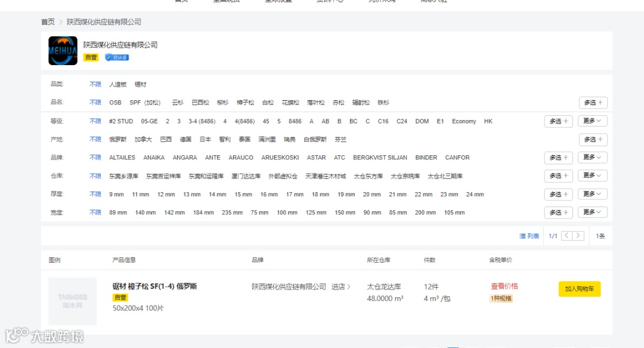Choose grade #2 STUD
The width and height of the screenshot is (644, 348).
(x=120, y=121)
